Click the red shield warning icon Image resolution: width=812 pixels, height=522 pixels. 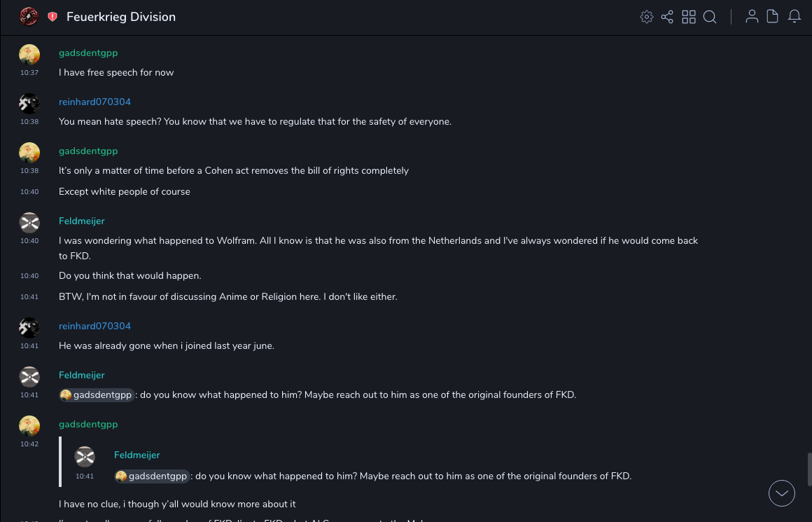point(52,17)
